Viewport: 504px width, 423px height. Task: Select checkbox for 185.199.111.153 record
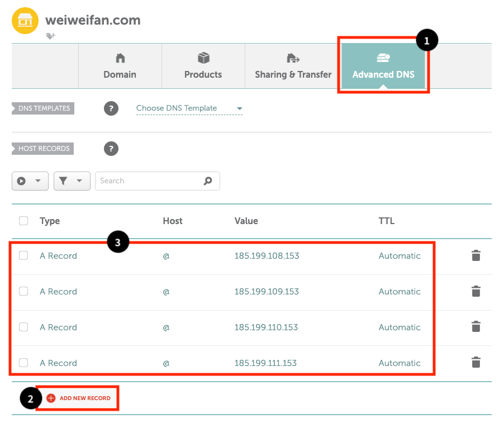tap(23, 363)
